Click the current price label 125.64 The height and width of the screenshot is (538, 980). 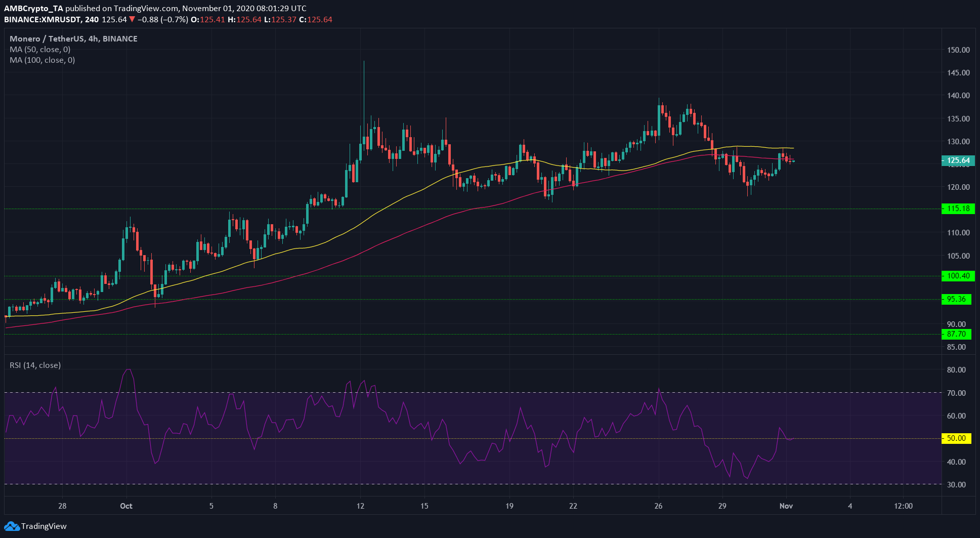coord(958,161)
